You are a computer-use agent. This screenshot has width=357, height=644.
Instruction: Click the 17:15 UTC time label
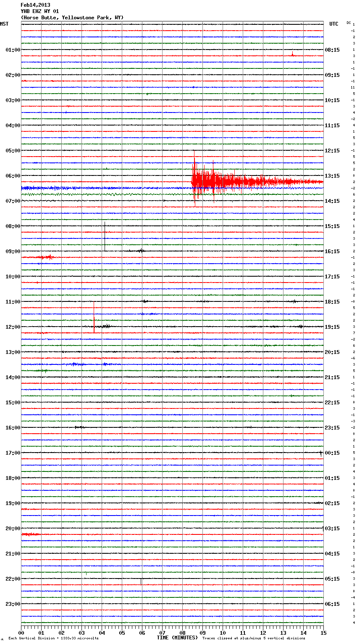(332, 277)
